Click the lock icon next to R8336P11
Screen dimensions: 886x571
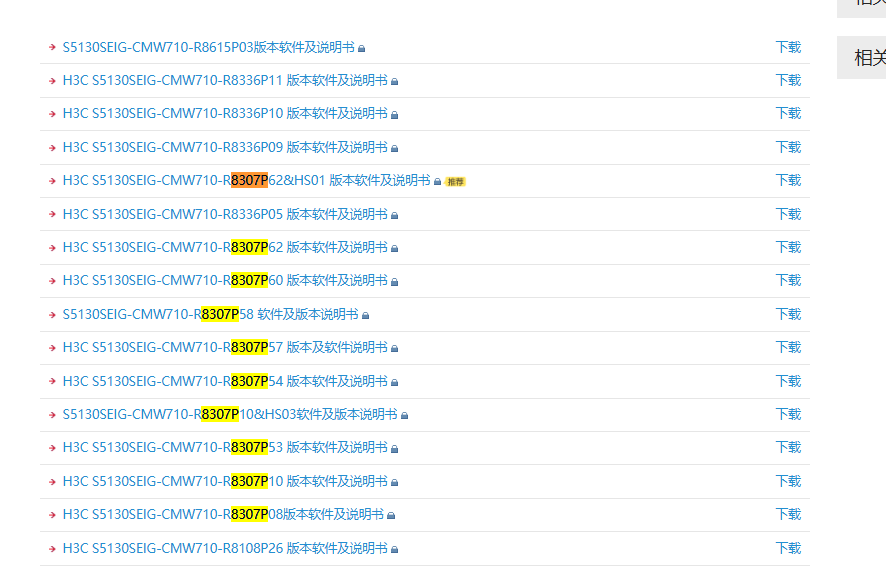point(395,81)
